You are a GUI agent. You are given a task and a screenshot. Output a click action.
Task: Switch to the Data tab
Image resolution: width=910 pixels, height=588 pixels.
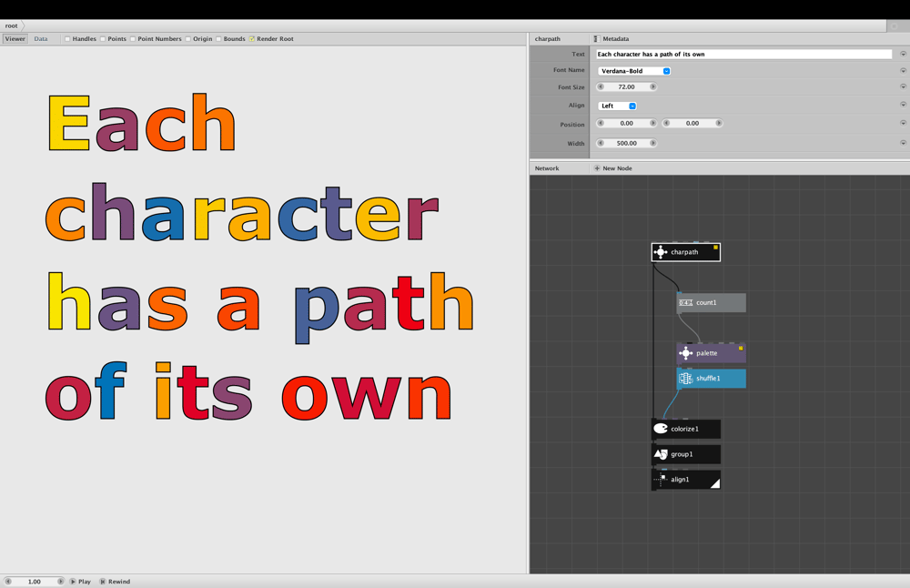41,39
